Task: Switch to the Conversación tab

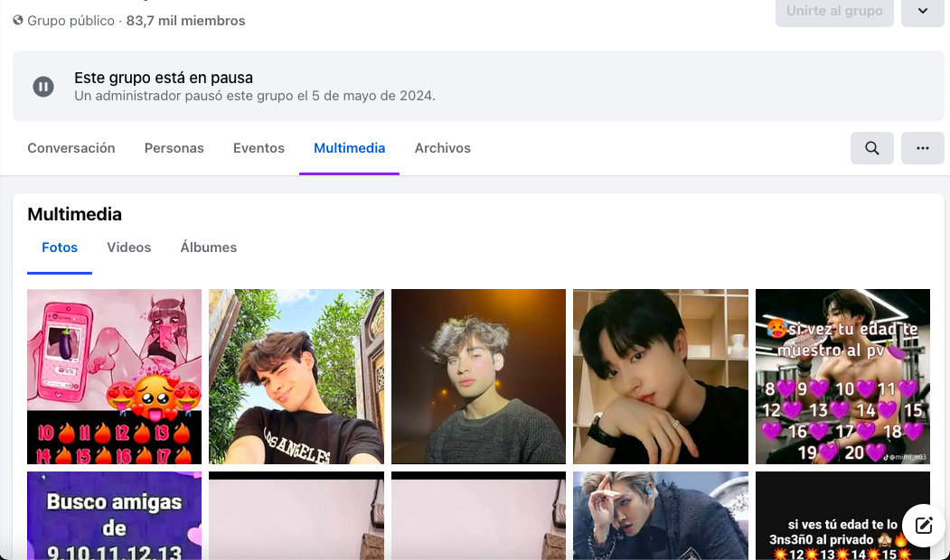Action: tap(71, 148)
